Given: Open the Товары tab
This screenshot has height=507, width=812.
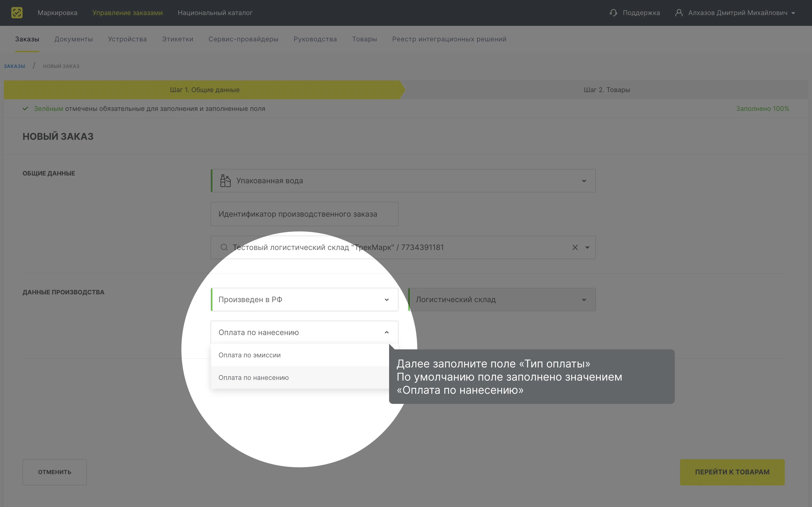Looking at the screenshot, I should tap(364, 39).
